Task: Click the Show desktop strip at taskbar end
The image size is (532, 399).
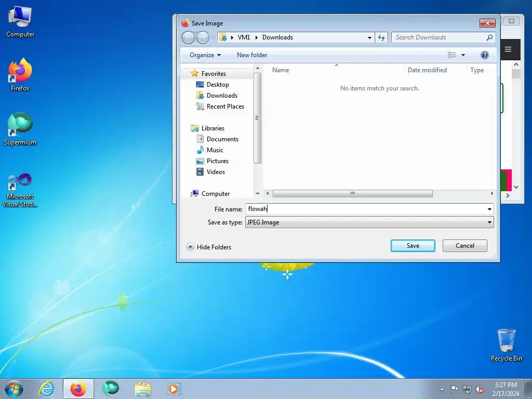Action: click(528, 389)
